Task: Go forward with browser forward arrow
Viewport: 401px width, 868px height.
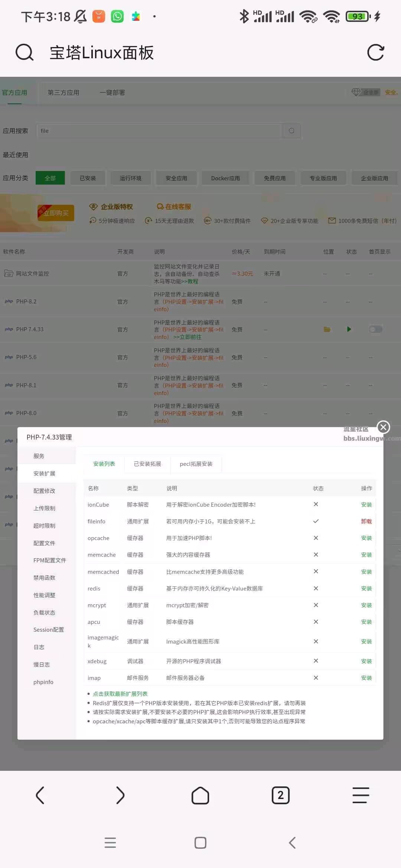Action: (x=120, y=795)
